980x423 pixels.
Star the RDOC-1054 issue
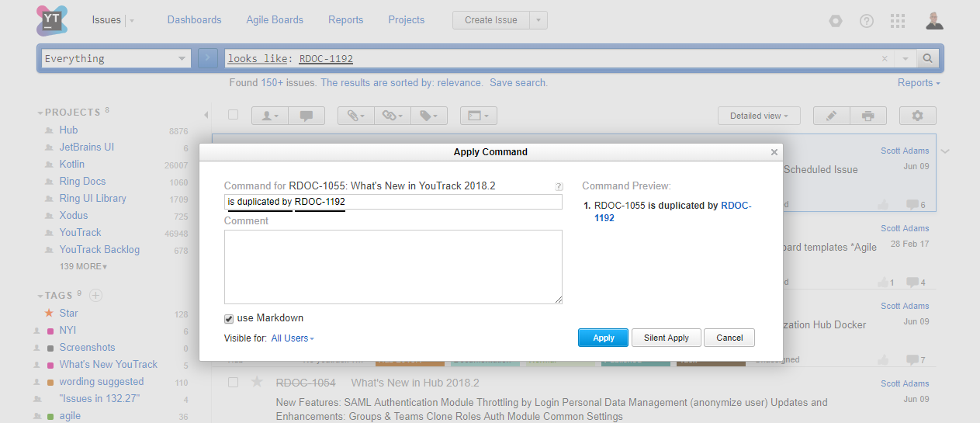pos(257,382)
